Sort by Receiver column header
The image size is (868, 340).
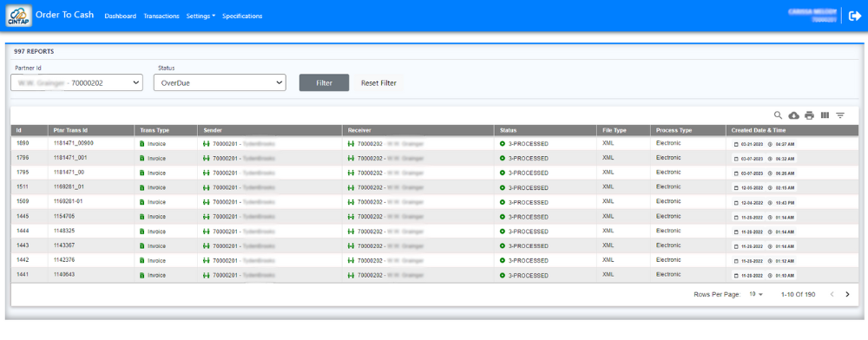[358, 130]
